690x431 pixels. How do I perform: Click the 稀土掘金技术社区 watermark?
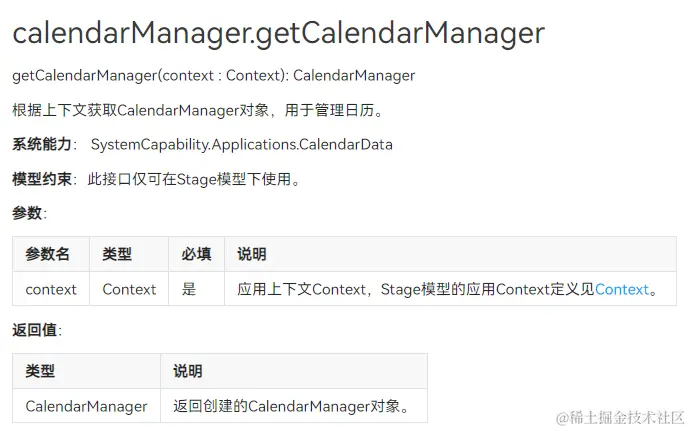(x=620, y=415)
